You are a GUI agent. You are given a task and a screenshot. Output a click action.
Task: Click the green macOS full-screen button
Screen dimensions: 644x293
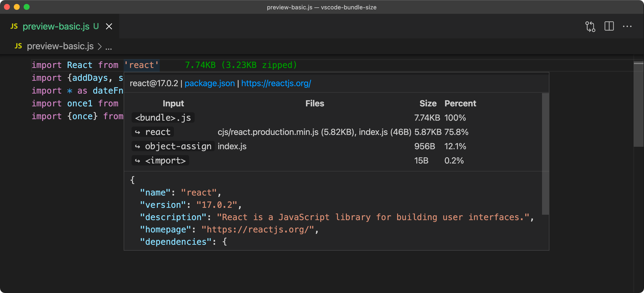coord(27,7)
